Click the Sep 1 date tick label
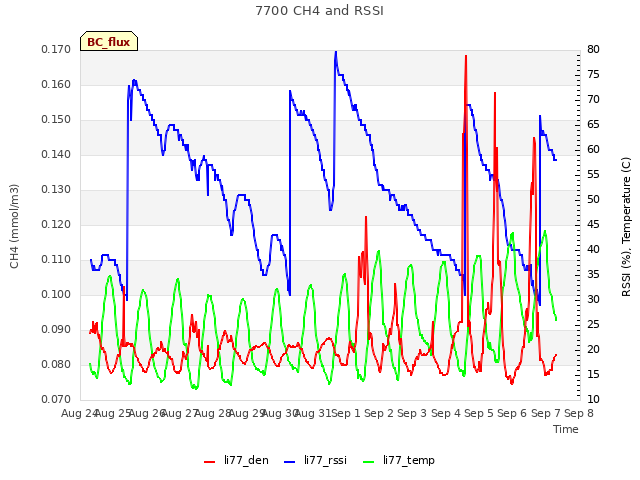 [x=346, y=413]
